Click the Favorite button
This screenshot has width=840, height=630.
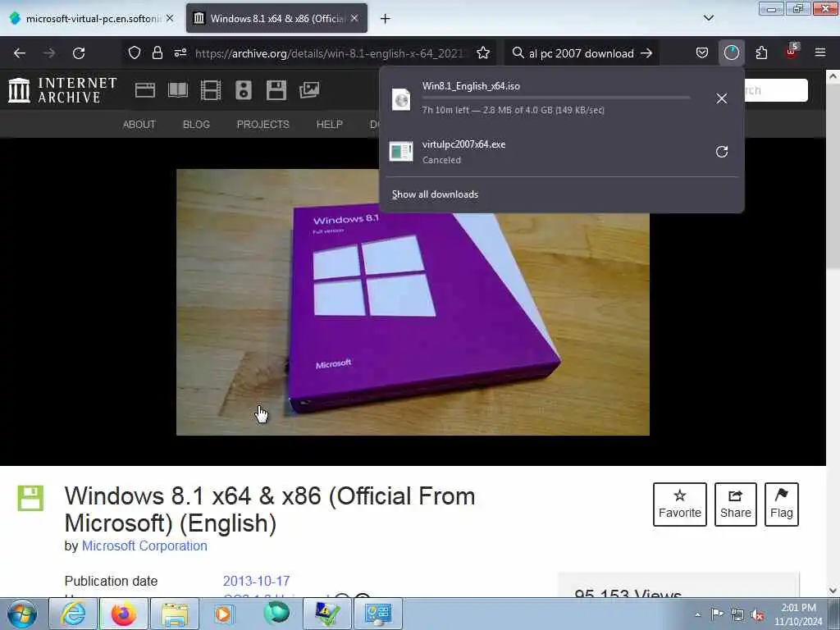(x=680, y=504)
